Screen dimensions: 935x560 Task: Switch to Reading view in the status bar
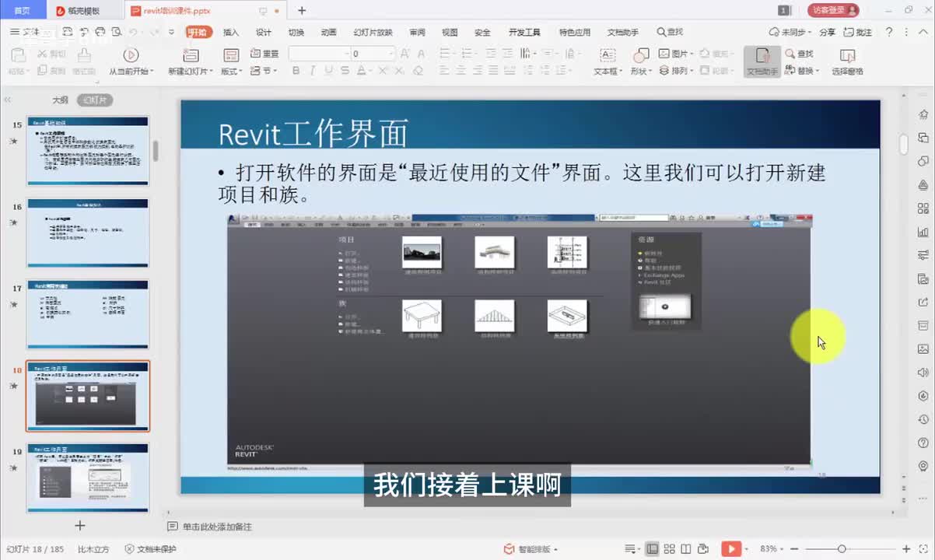687,548
